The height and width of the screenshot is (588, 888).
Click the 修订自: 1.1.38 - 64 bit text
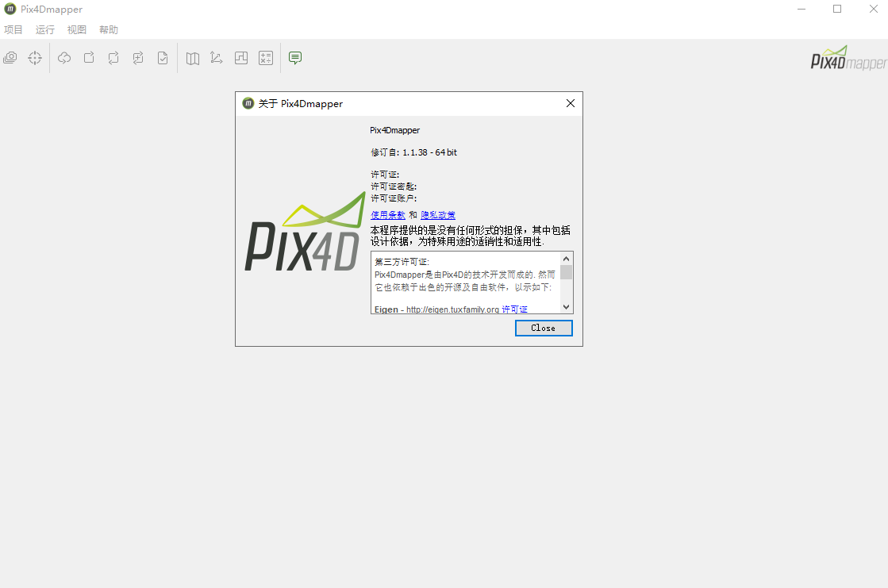pos(414,152)
